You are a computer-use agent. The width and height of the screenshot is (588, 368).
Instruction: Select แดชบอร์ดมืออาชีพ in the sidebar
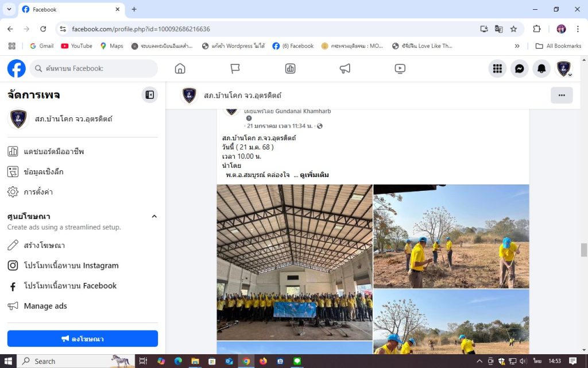click(x=54, y=152)
